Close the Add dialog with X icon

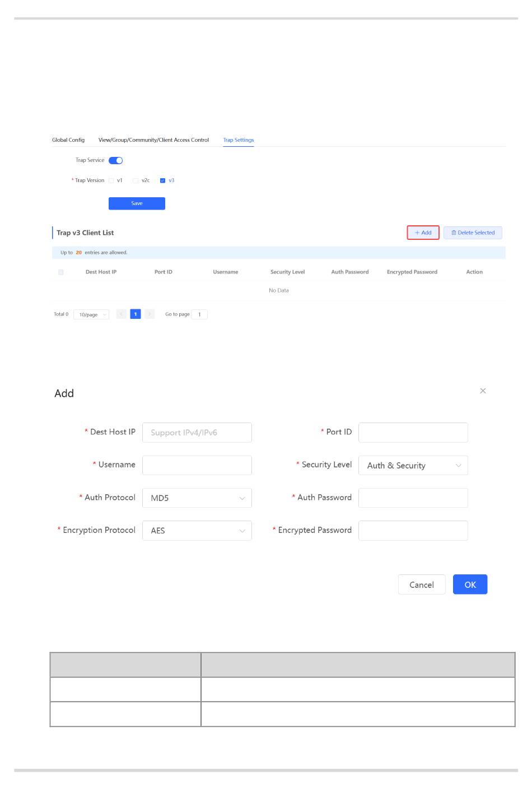(x=483, y=391)
